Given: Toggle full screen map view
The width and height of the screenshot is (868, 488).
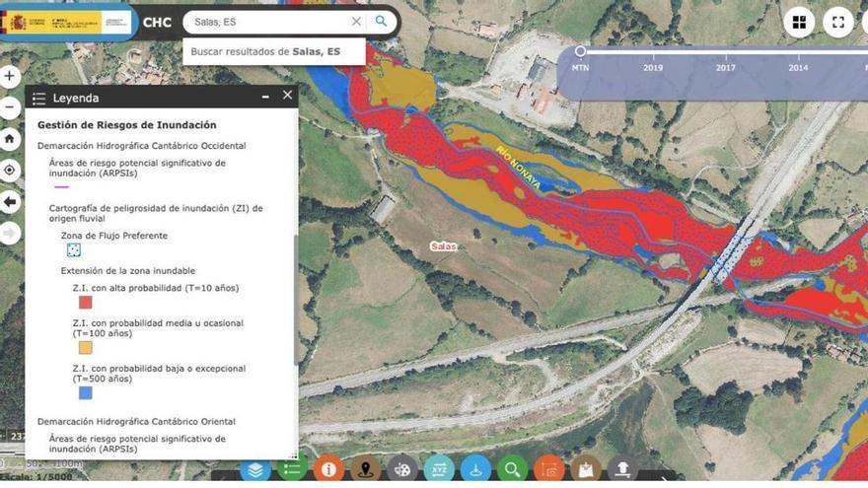Looking at the screenshot, I should [838, 22].
